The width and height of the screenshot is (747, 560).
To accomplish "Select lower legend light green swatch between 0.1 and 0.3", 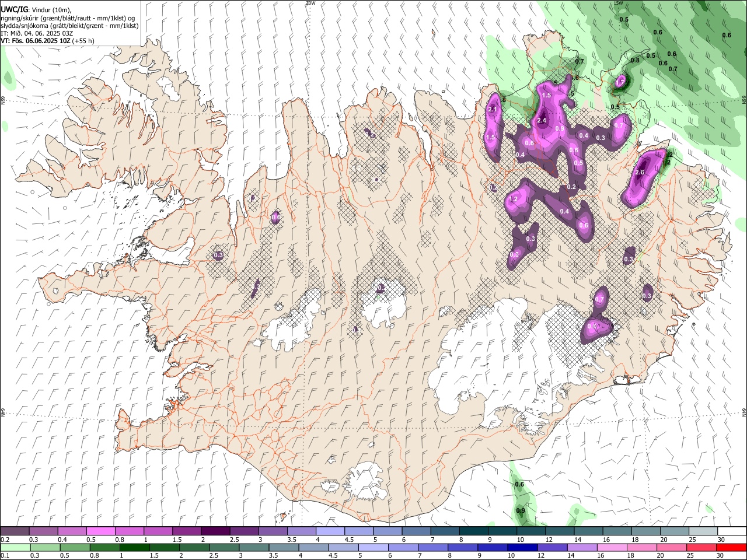I will (15, 547).
